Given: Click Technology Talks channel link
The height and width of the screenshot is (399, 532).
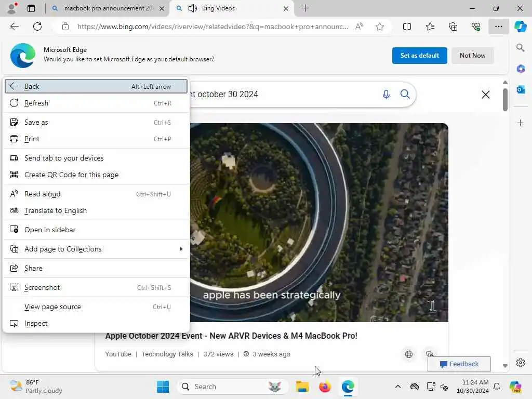Looking at the screenshot, I should click(167, 354).
